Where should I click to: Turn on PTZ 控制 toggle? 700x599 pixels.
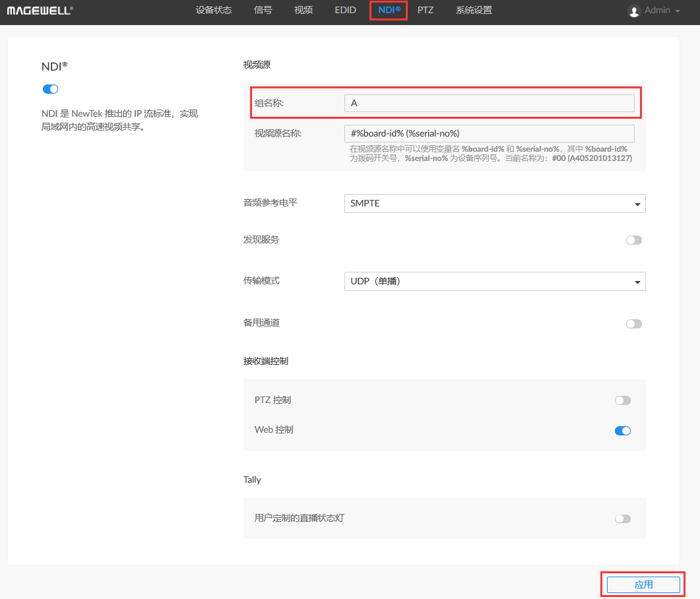click(x=622, y=400)
